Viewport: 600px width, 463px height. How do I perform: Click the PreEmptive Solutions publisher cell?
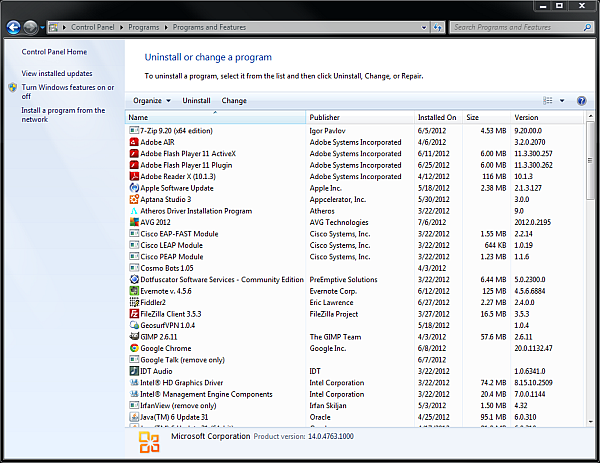pyautogui.click(x=343, y=279)
